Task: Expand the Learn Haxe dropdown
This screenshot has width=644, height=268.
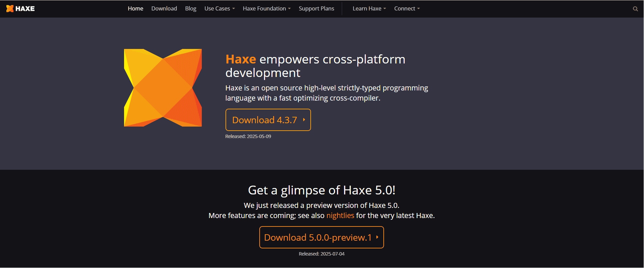Action: pyautogui.click(x=369, y=8)
